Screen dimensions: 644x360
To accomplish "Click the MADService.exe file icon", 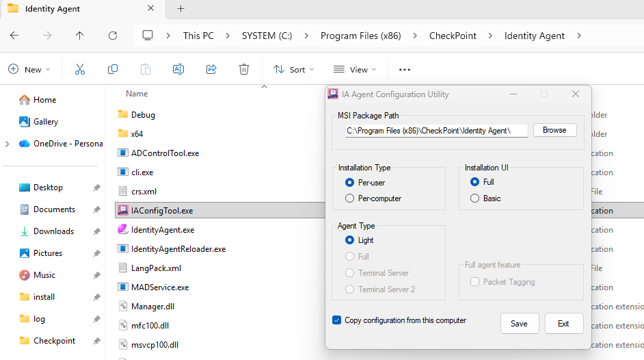I will pos(123,287).
